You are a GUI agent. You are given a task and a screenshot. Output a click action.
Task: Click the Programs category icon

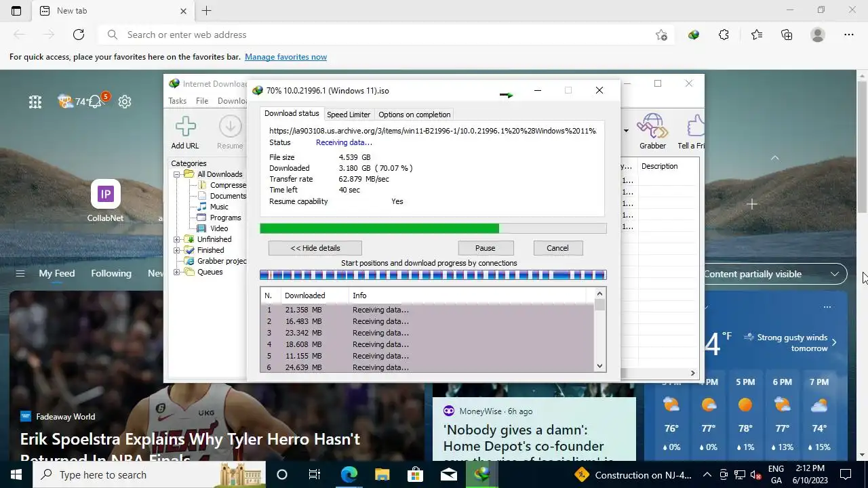[201, 218]
